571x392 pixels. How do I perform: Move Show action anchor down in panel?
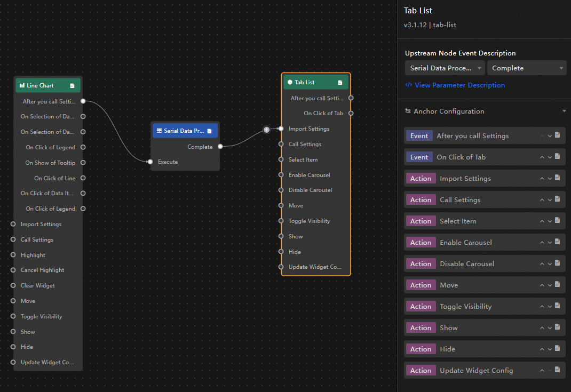pyautogui.click(x=550, y=328)
